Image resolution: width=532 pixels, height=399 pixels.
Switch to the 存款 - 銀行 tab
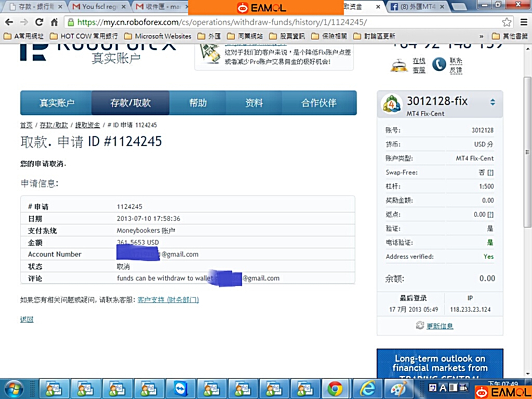pyautogui.click(x=35, y=6)
